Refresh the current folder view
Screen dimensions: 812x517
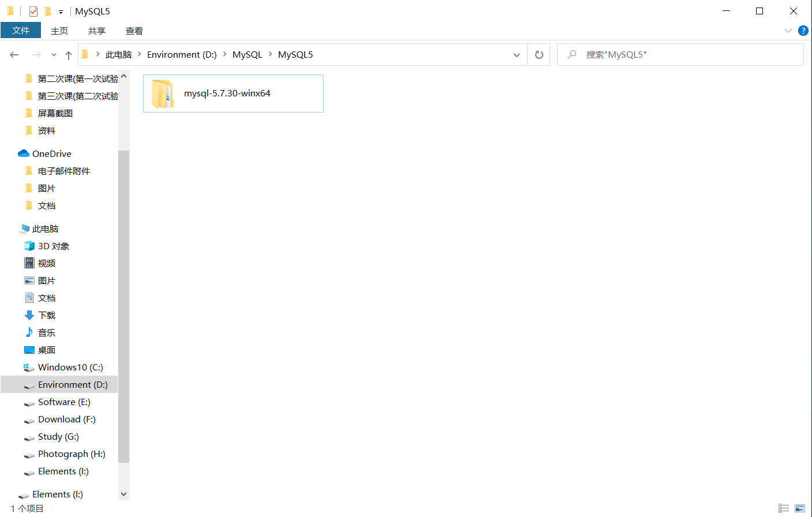[x=539, y=54]
